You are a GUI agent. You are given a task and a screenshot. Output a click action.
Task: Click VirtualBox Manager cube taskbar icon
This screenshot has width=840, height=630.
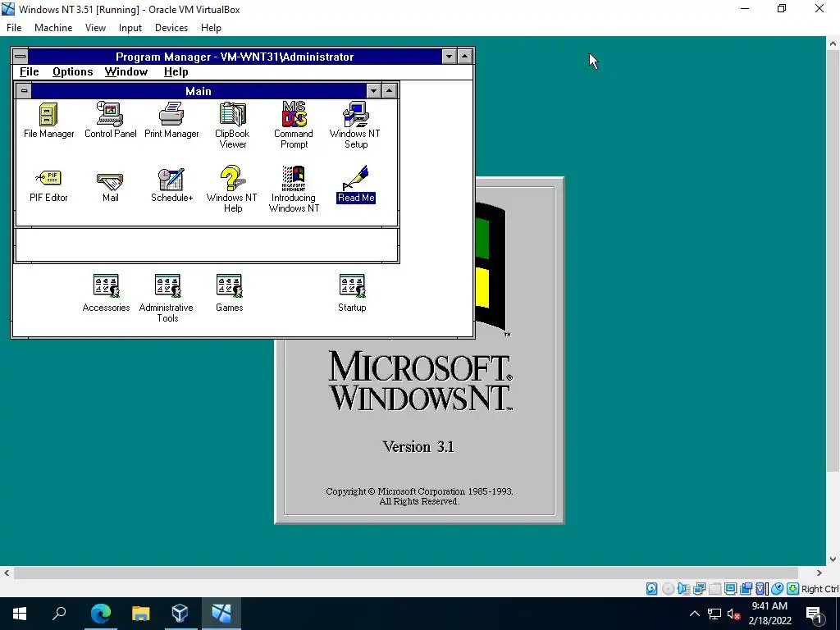(180, 613)
